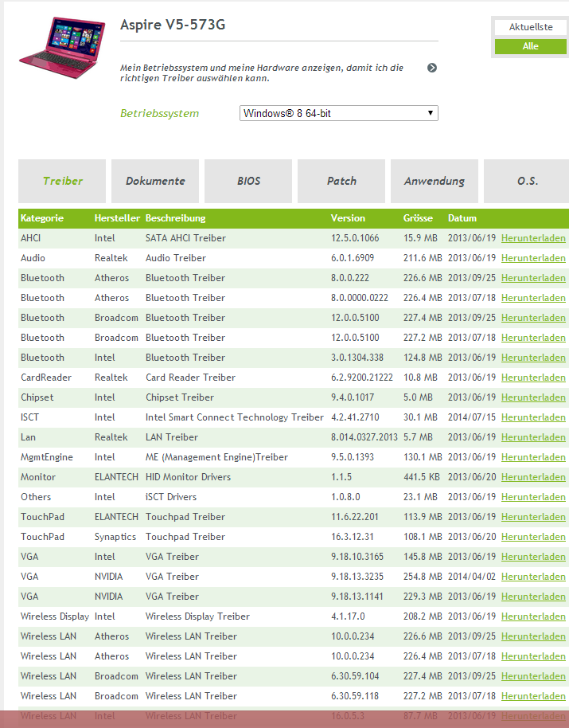Download Broadcom Bluetooth Treiber dated 2013/07/18

coord(533,338)
